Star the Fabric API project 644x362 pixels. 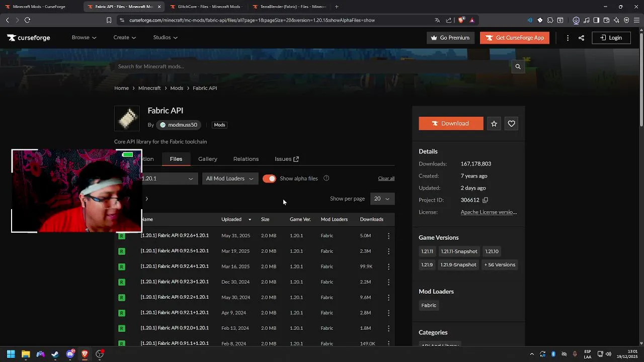[x=494, y=124]
